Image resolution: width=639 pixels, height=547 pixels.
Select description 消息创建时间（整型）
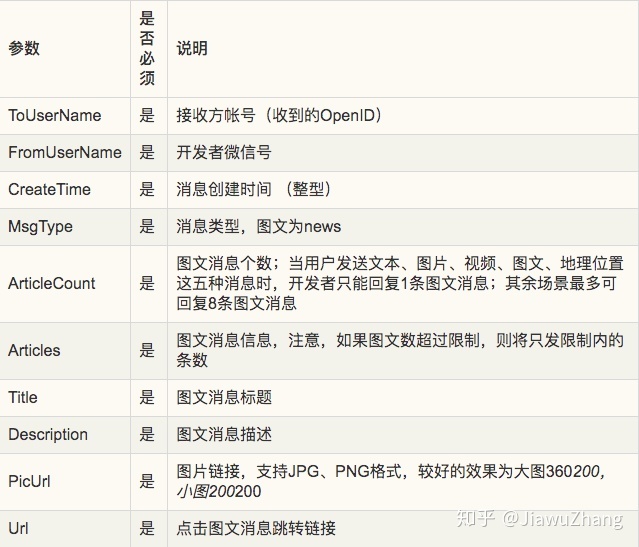coord(253,190)
